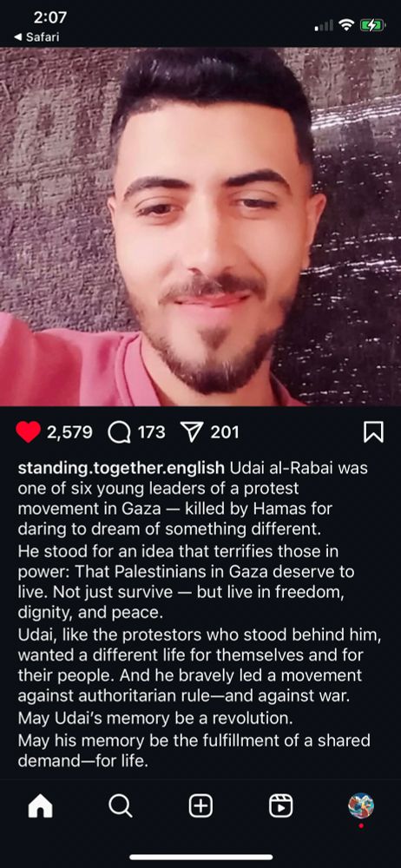This screenshot has width=401, height=868.
Task: View 2,579 likes list
Action: point(69,432)
